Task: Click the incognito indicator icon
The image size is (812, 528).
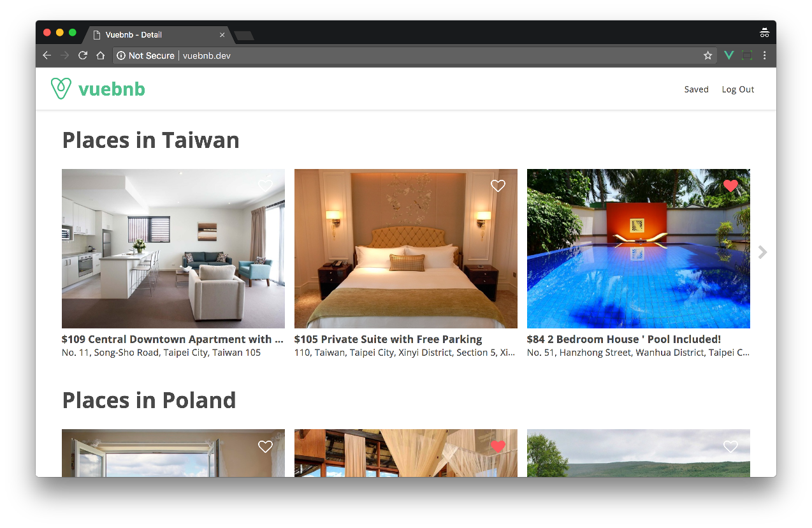Action: 765,33
